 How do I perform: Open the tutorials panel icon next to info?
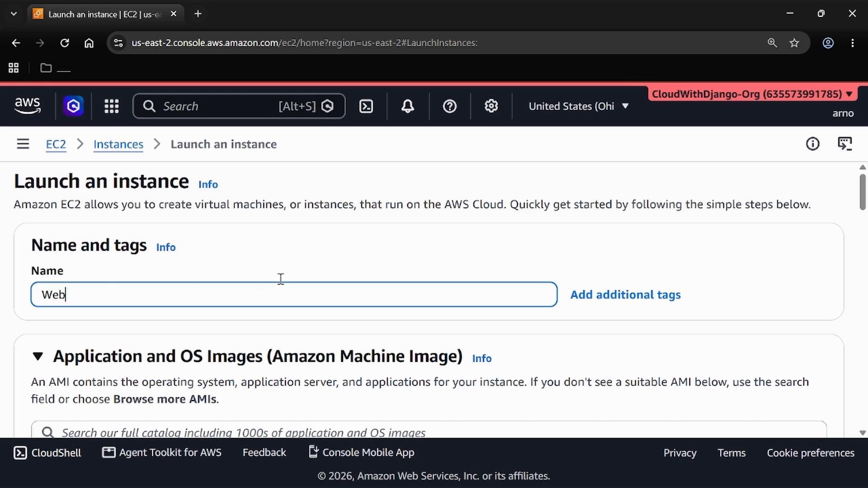click(844, 144)
